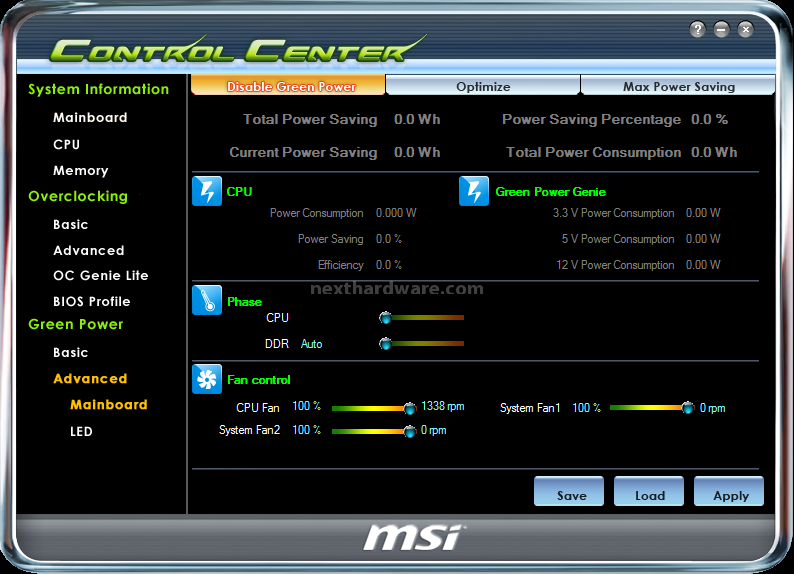This screenshot has height=574, width=794.
Task: Click the System Information section header
Action: point(98,89)
